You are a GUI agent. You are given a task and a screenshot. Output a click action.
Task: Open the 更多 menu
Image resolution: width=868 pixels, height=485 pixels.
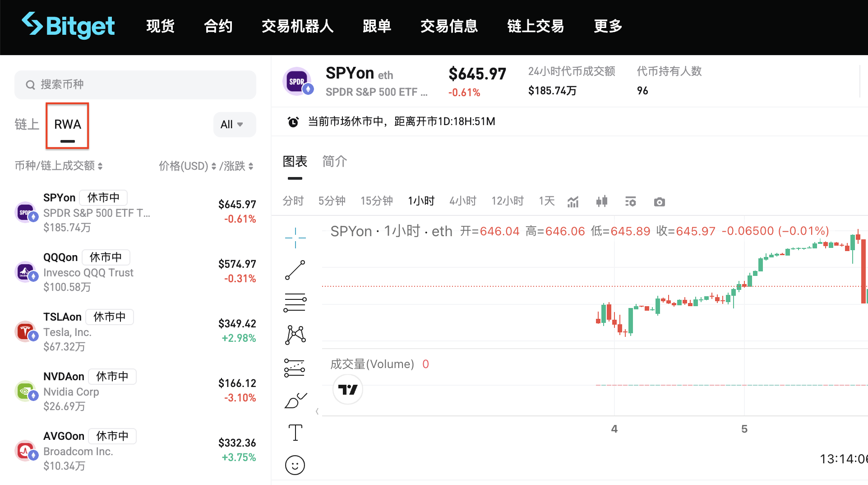click(x=608, y=26)
